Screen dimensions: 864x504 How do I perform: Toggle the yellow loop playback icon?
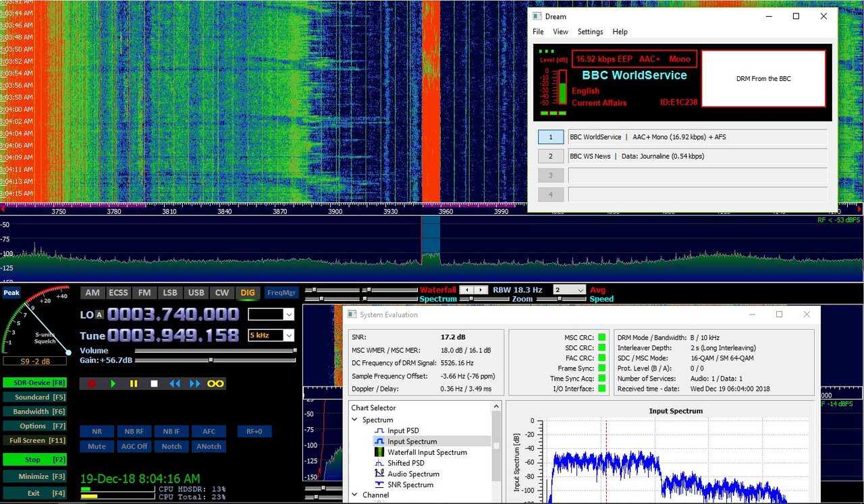(215, 383)
